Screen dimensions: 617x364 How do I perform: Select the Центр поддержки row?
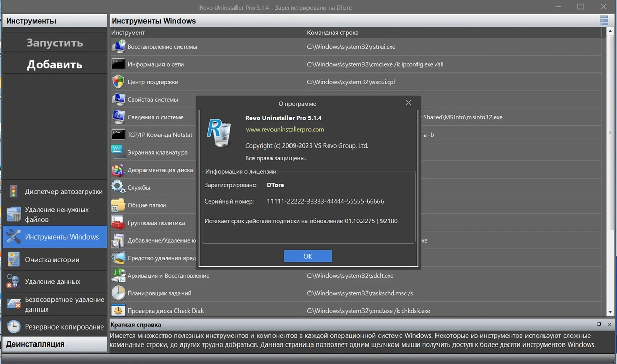tap(355, 82)
